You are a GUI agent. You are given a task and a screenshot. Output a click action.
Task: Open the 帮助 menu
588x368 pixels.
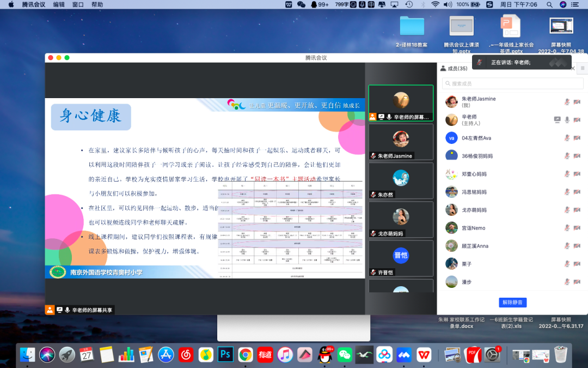click(x=97, y=4)
